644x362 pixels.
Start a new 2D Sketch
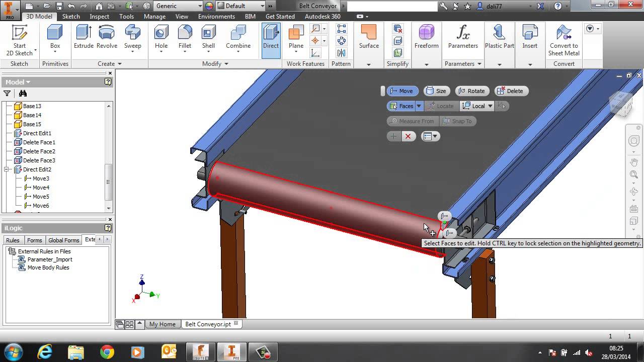point(20,41)
